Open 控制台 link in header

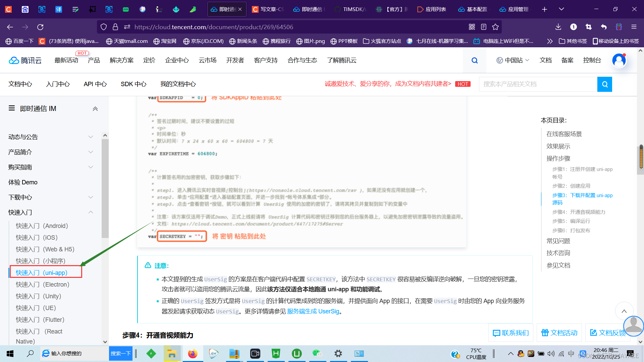click(x=592, y=60)
